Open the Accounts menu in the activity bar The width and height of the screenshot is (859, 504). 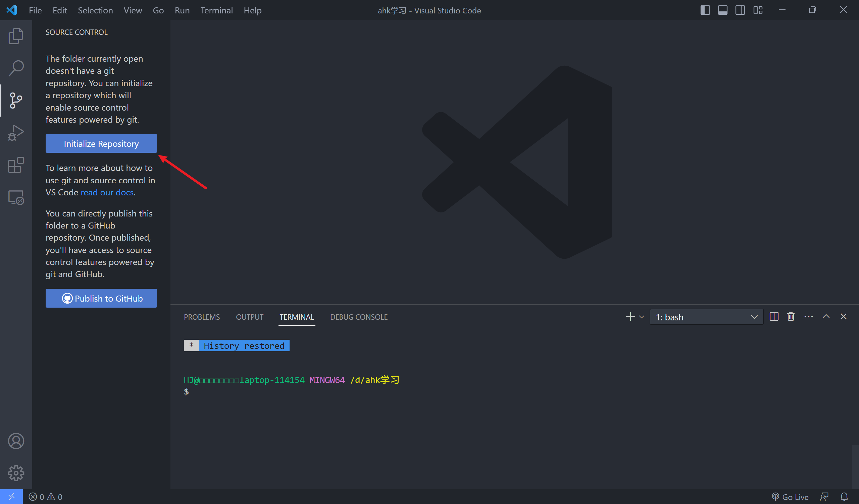(16, 441)
